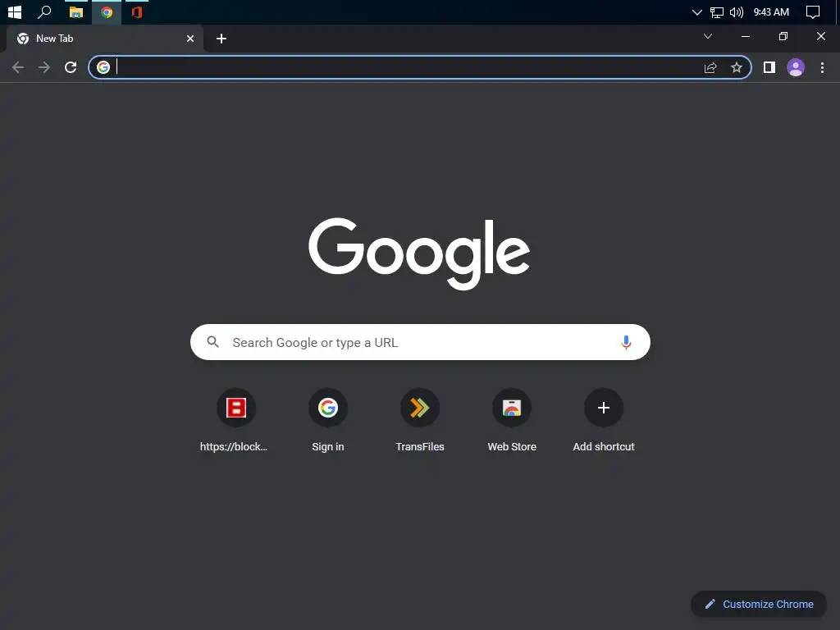
Task: Reload the current page
Action: (71, 67)
